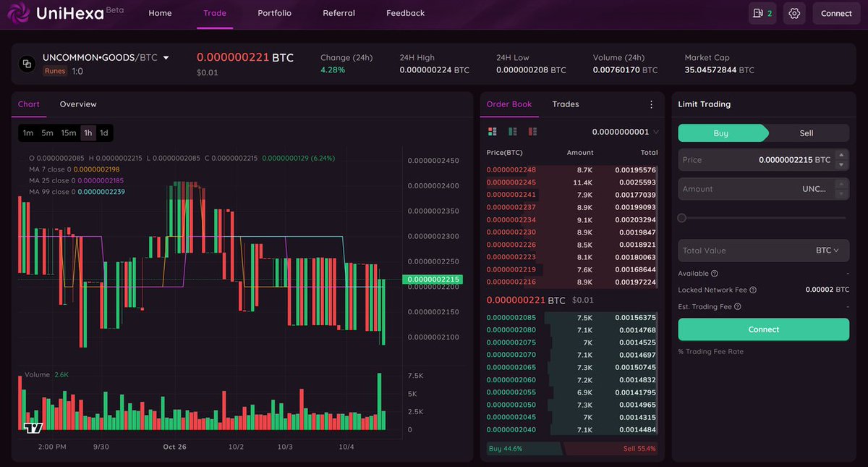Click the current price tag 0.0000002215 on chart axis
Screen dimensions: 868x467
(x=431, y=279)
